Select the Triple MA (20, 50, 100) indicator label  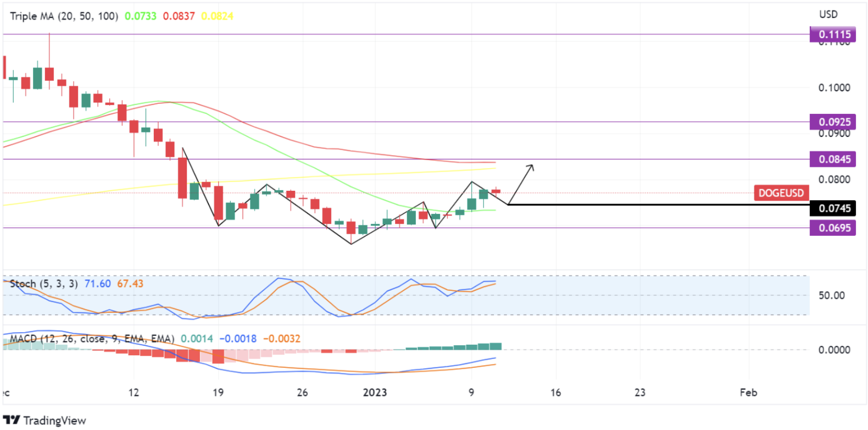click(64, 16)
